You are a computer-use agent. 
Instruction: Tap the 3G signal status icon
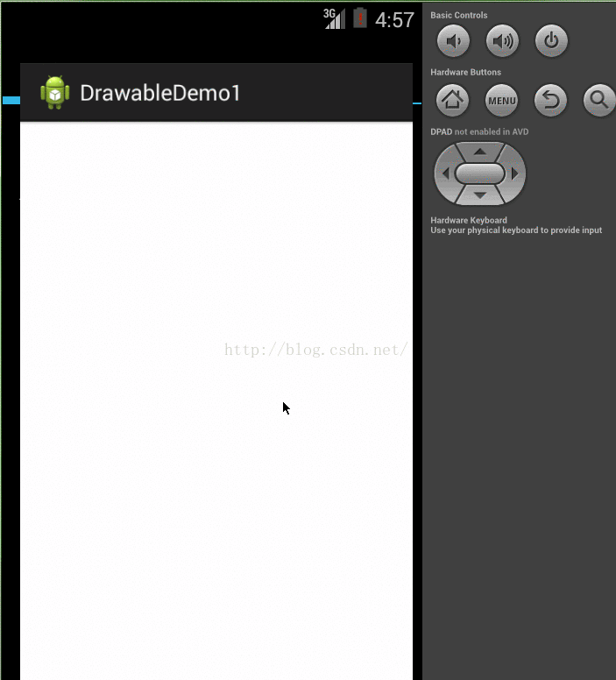(334, 19)
